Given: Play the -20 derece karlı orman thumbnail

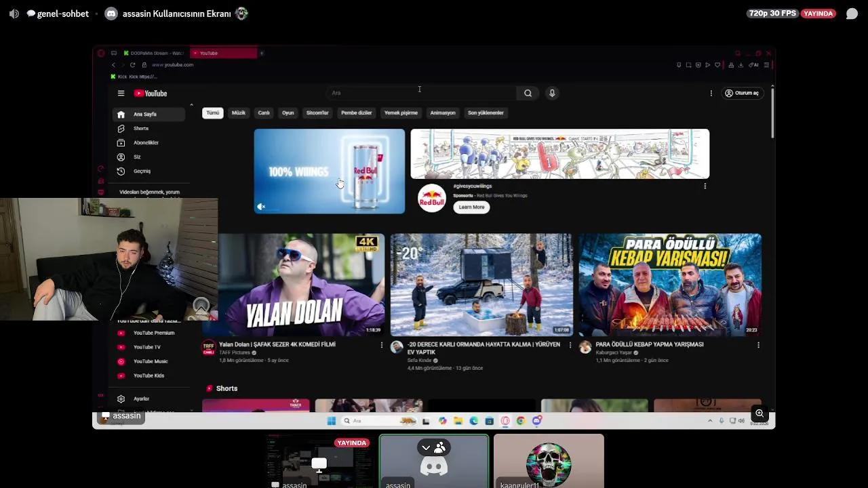Looking at the screenshot, I should (481, 285).
